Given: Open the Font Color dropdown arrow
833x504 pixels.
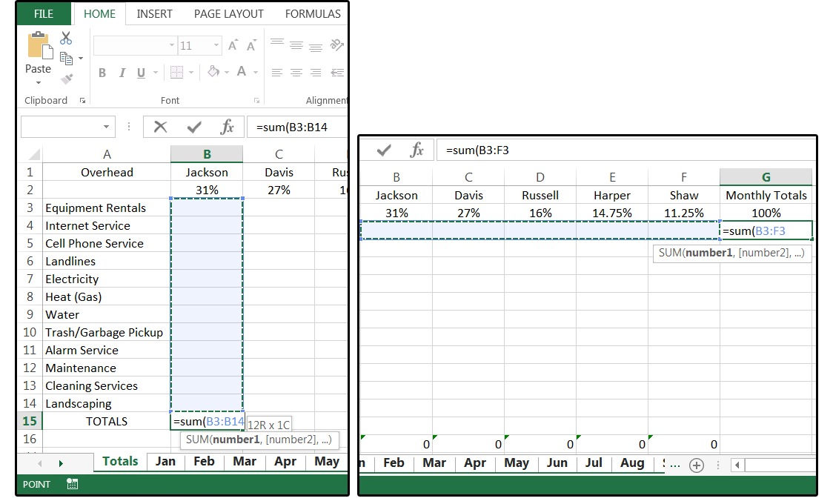Looking at the screenshot, I should coord(256,72).
